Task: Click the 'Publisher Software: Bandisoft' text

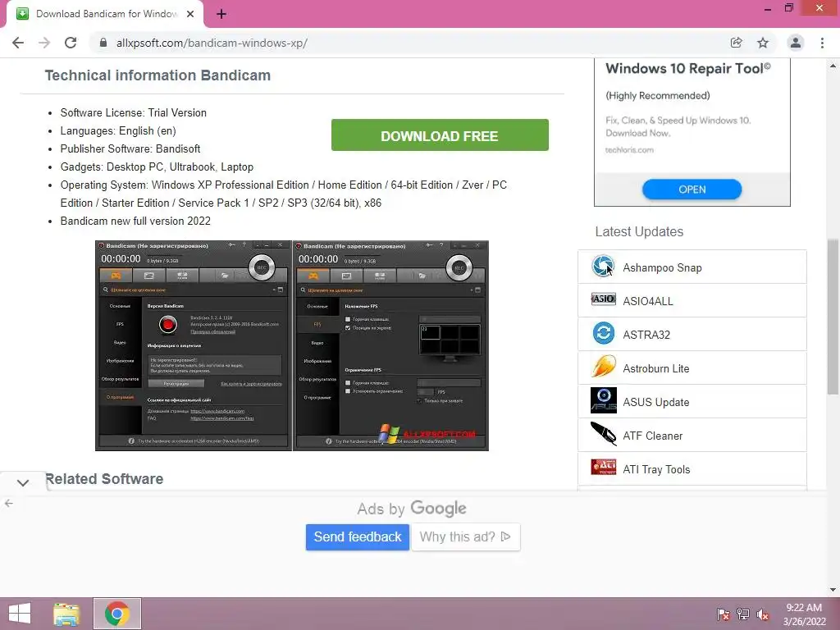Action: pyautogui.click(x=130, y=148)
